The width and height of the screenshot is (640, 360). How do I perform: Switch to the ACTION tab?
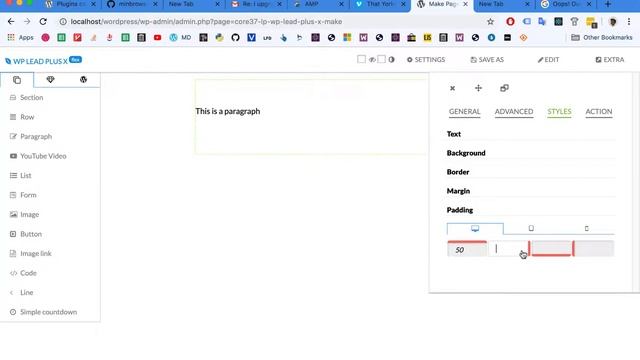click(599, 111)
